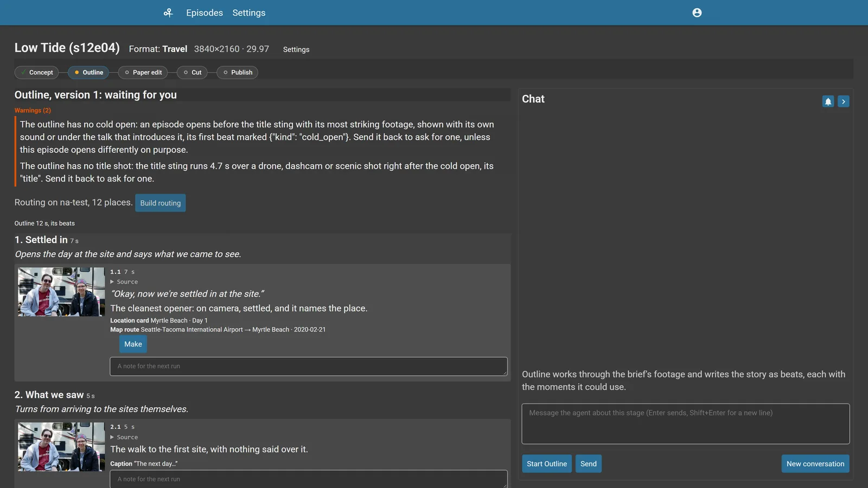Click the Start Outline button
Viewport: 868px width, 488px height.
547,464
